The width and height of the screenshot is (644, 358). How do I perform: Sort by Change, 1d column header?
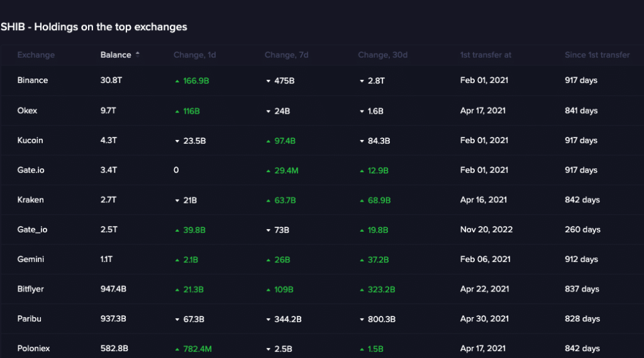[x=194, y=55]
